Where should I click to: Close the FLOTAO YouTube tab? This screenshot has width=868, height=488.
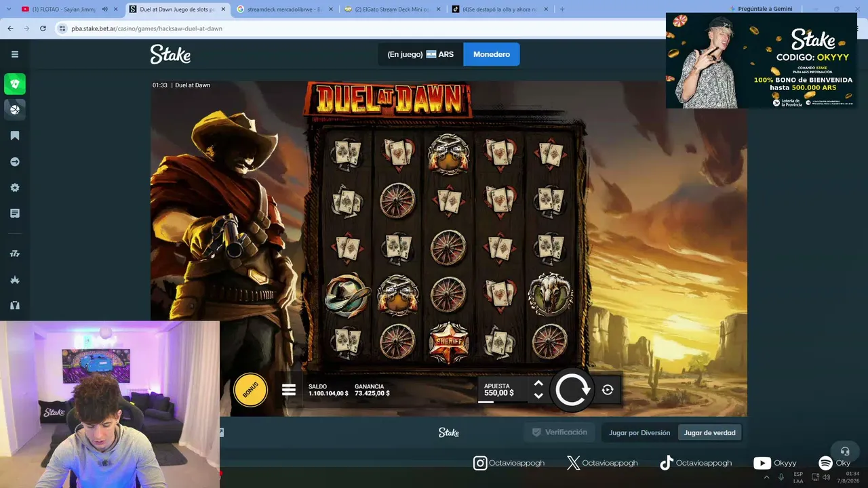tap(117, 9)
